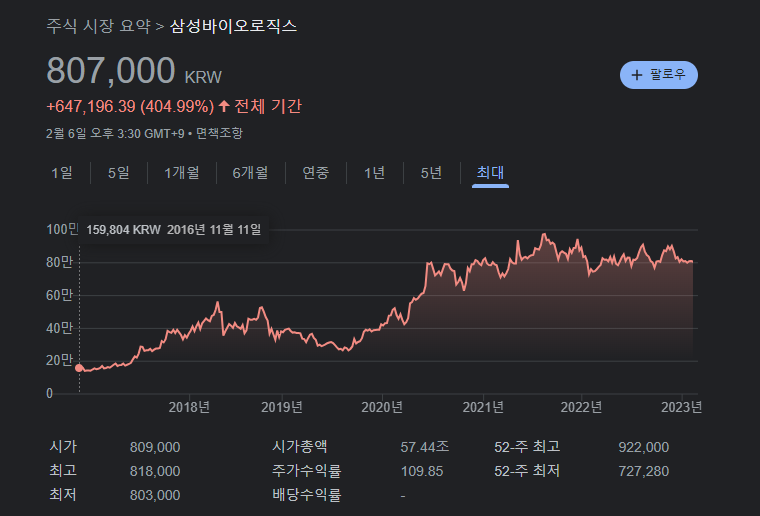760x516 pixels.
Task: Click the 시가 value 809,000
Action: (155, 447)
